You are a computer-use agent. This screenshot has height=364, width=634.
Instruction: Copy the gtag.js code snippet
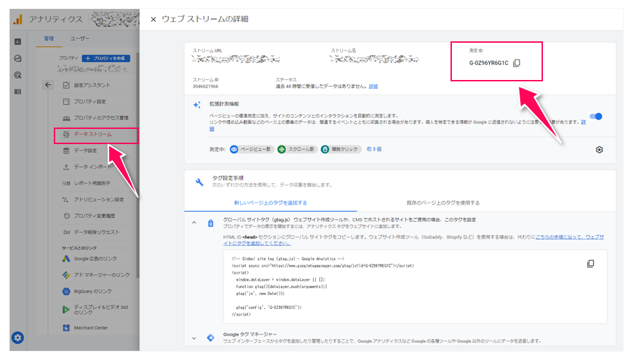pyautogui.click(x=590, y=264)
